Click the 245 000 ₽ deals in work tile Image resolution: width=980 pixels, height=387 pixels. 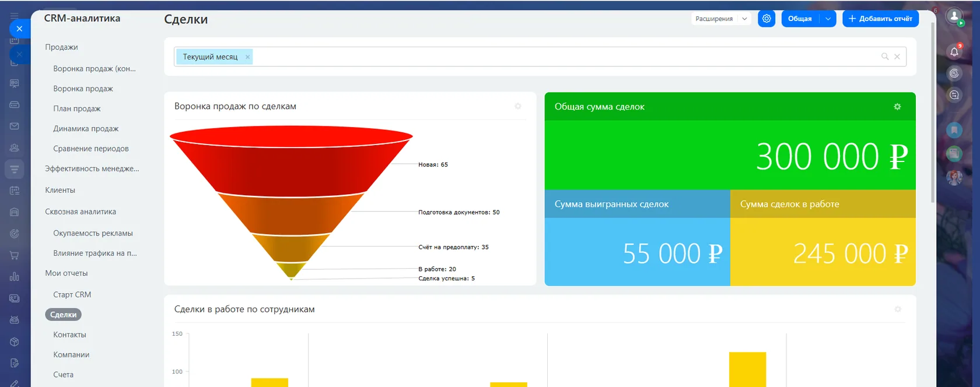(x=823, y=238)
